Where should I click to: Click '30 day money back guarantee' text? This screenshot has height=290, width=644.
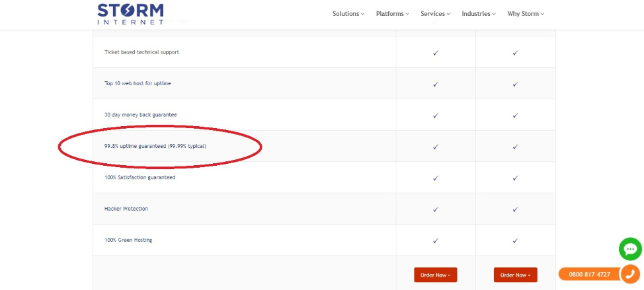pyautogui.click(x=140, y=115)
